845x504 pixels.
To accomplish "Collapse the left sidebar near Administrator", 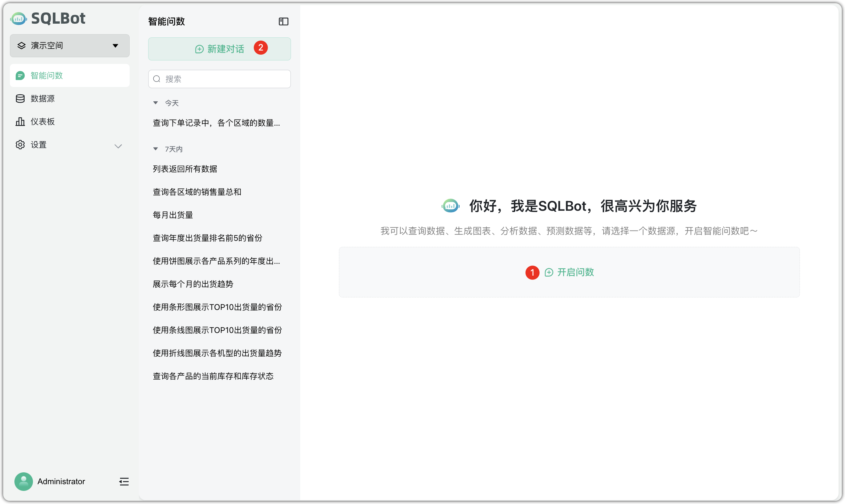I will click(124, 482).
